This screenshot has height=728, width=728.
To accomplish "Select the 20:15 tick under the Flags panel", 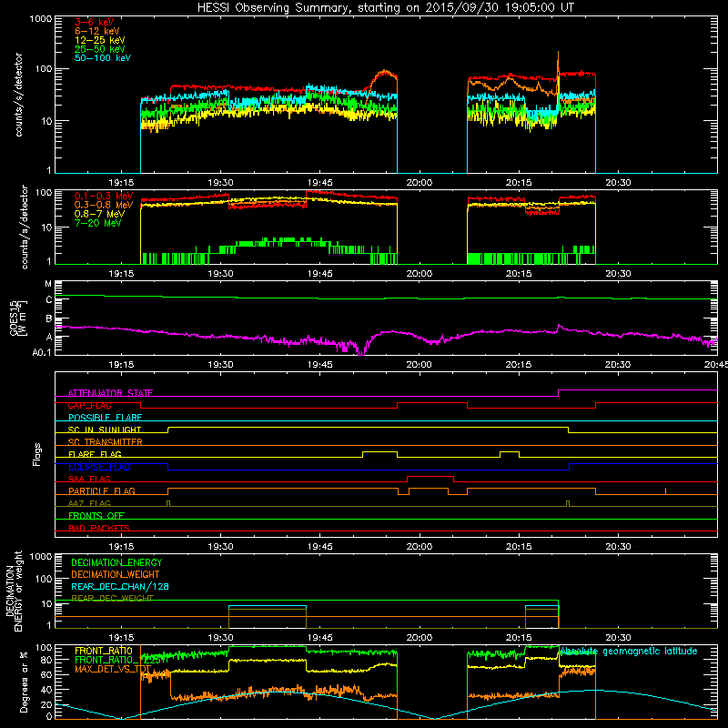I will click(519, 547).
